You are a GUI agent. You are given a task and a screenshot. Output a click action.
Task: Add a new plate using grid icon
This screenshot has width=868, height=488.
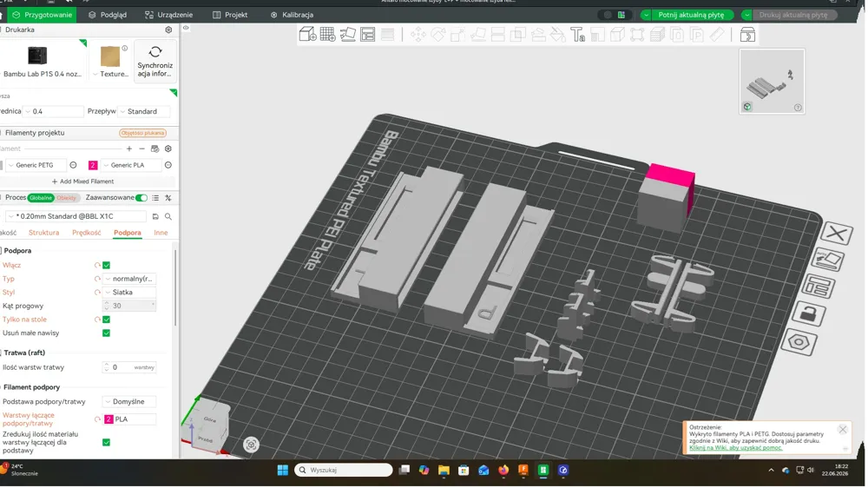click(328, 35)
